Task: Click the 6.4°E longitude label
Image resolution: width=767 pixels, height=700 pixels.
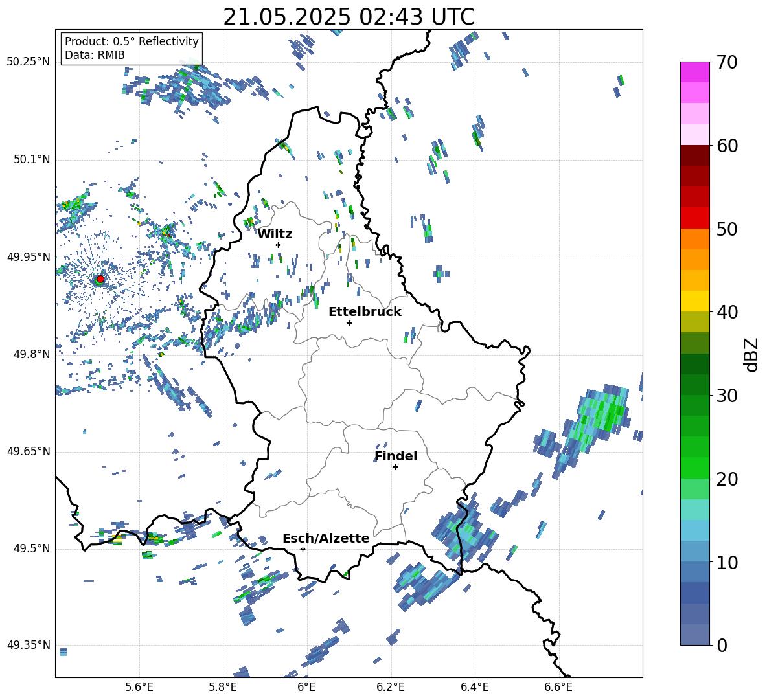Action: click(x=474, y=688)
